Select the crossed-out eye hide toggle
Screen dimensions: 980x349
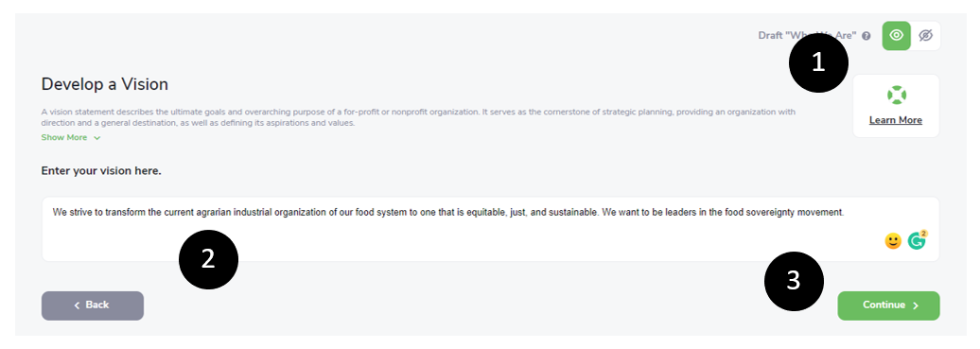(x=926, y=36)
